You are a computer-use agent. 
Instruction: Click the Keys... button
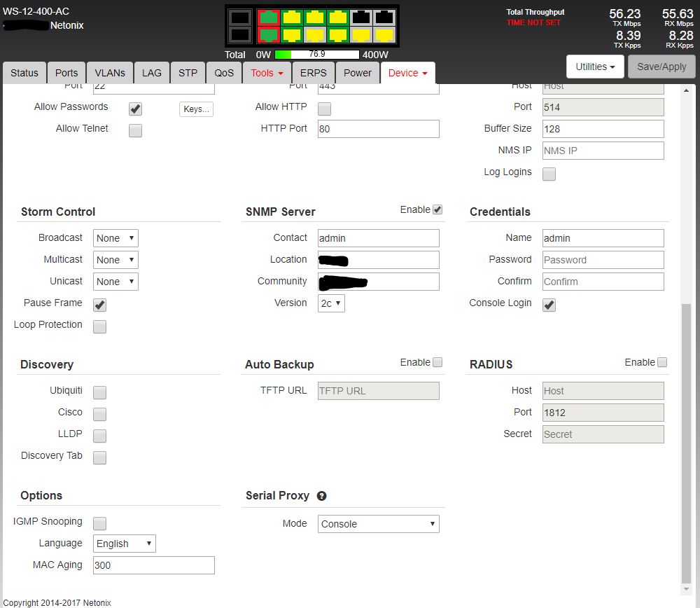pos(195,109)
